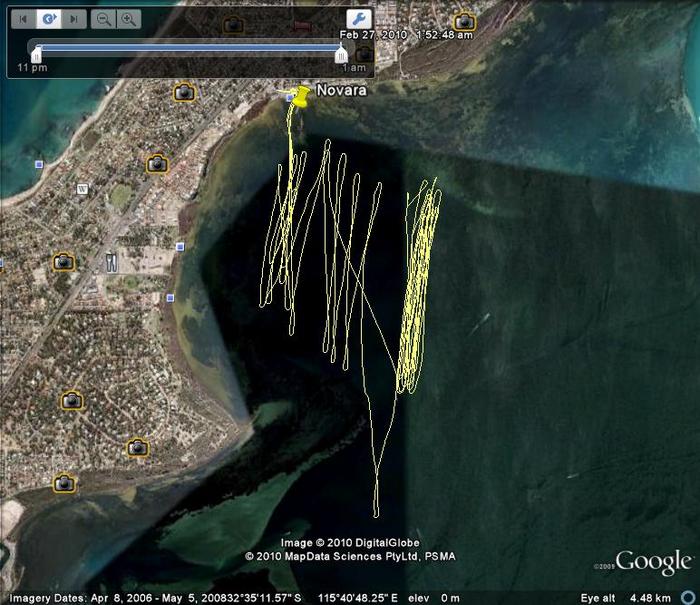Click the yellow pushpin at Novara
700x605 pixels.
click(x=298, y=95)
